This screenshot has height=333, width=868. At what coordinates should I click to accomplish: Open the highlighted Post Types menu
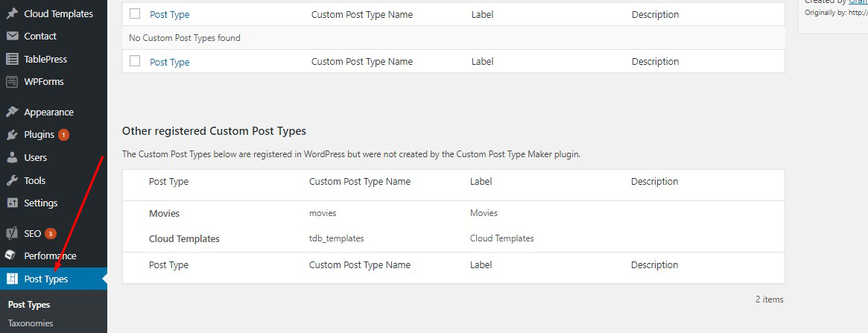[45, 279]
